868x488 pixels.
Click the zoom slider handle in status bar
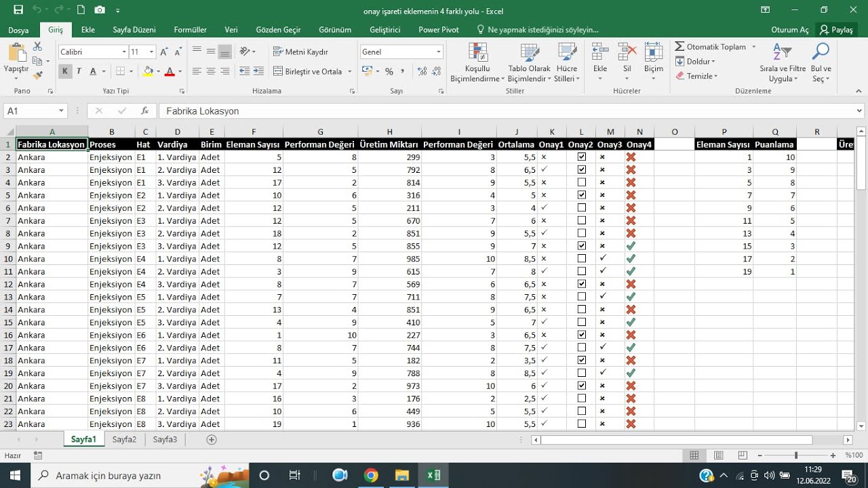tap(796, 455)
